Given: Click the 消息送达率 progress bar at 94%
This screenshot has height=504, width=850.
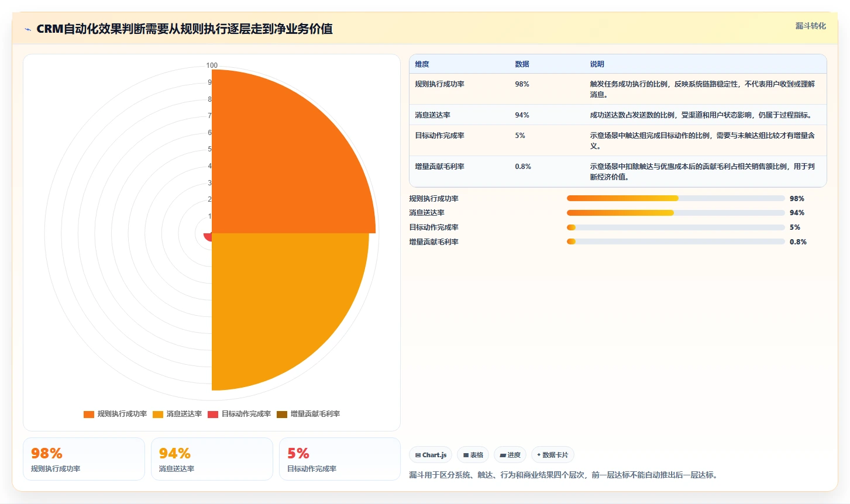Looking at the screenshot, I should [x=676, y=213].
